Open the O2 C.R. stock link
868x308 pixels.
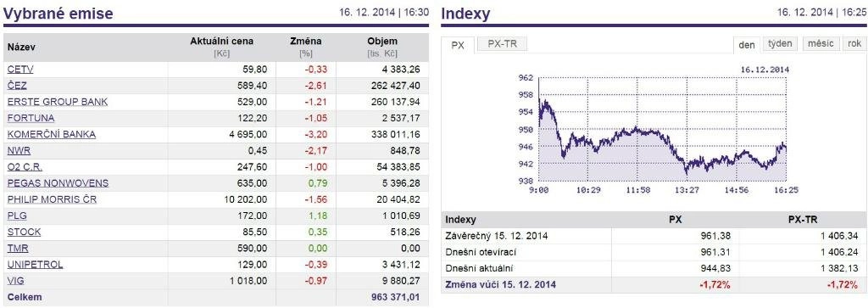[25, 167]
